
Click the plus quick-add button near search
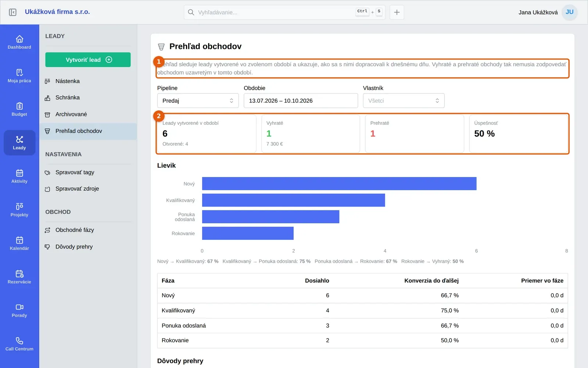tap(397, 12)
